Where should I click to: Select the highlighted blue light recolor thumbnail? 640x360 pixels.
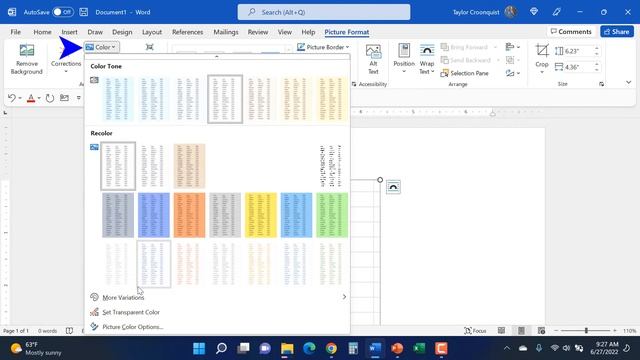pyautogui.click(x=154, y=264)
